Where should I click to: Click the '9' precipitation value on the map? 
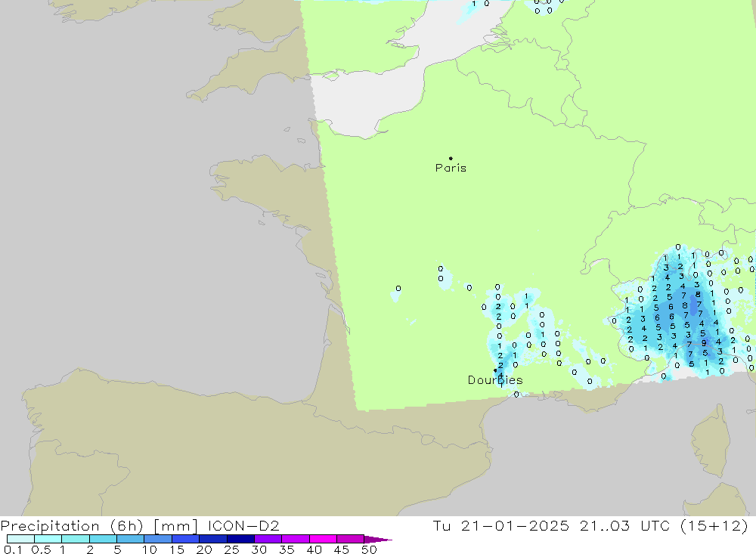click(704, 343)
